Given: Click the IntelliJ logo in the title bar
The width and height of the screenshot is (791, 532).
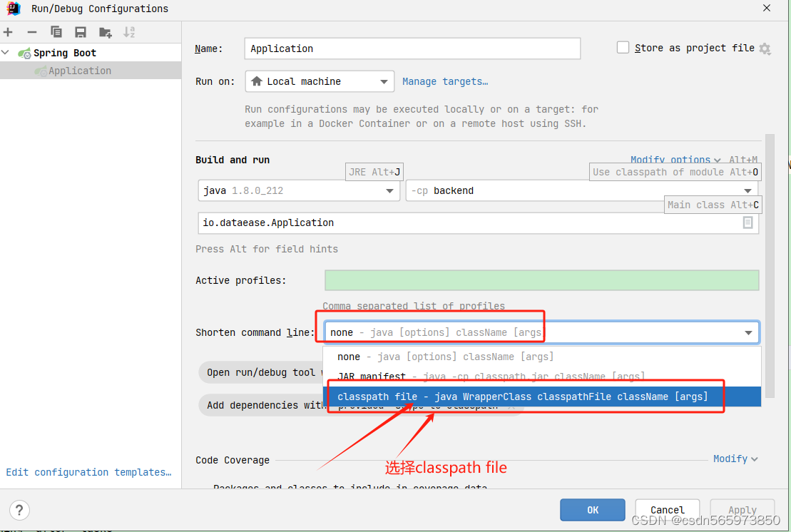Looking at the screenshot, I should click(x=14, y=9).
